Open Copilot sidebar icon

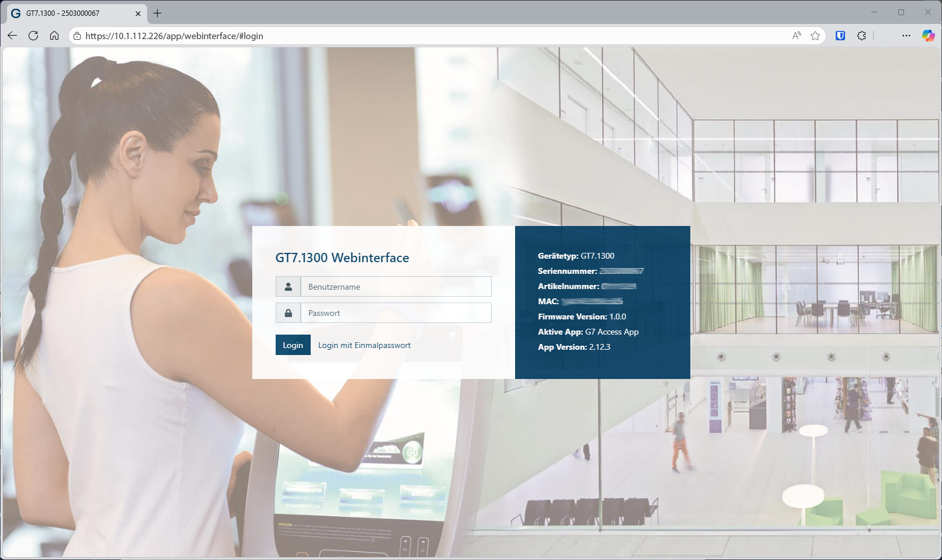(928, 36)
